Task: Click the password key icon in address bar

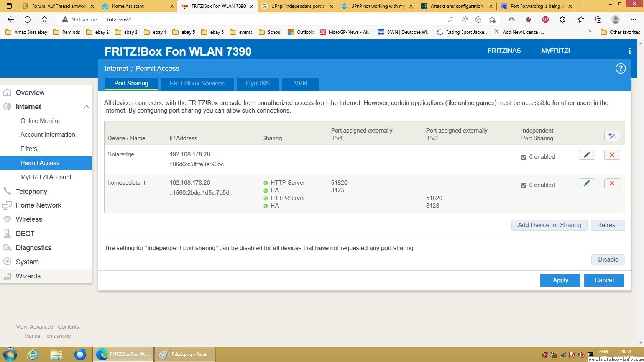Action: pyautogui.click(x=451, y=20)
